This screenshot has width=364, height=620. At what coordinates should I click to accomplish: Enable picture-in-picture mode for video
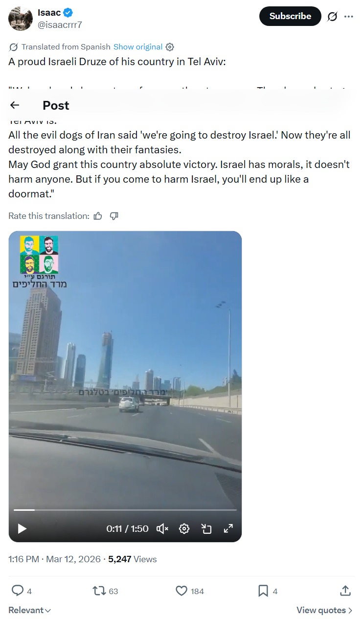[x=206, y=528]
